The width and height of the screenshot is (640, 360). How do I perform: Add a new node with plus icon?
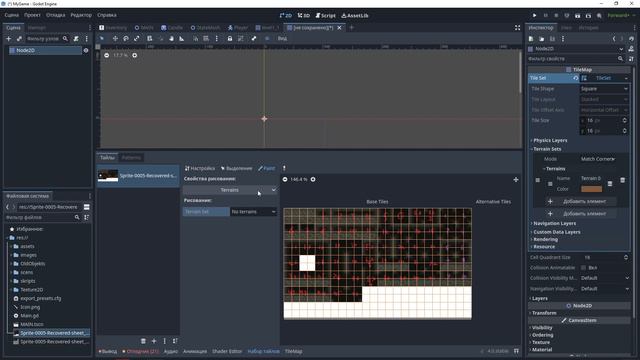point(8,39)
